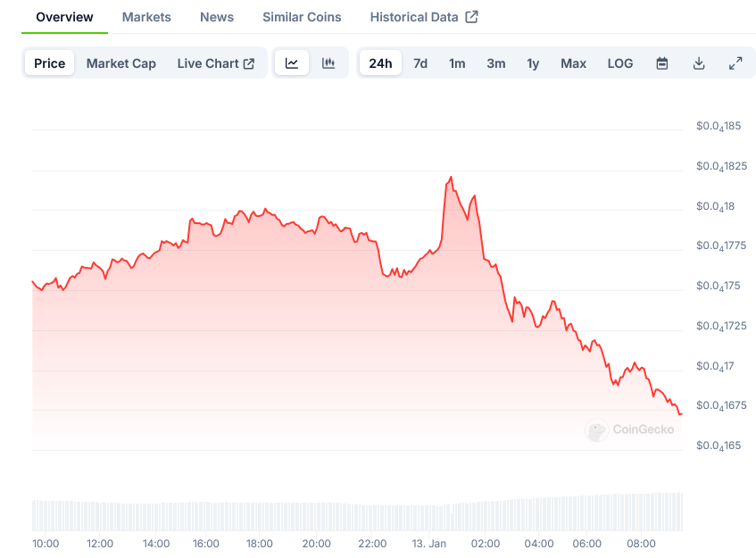Viewport: 756px width, 558px height.
Task: Open the calendar date range picker
Action: 662,63
